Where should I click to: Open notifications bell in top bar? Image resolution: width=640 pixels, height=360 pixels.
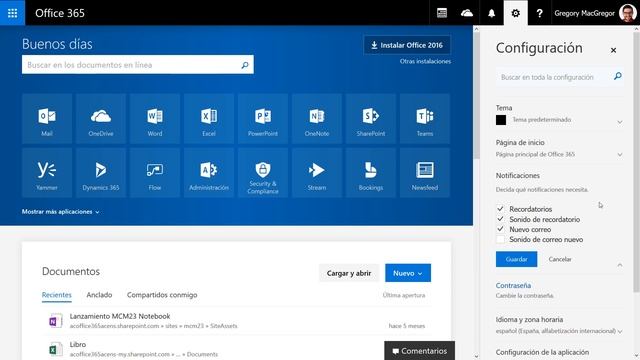click(x=491, y=13)
